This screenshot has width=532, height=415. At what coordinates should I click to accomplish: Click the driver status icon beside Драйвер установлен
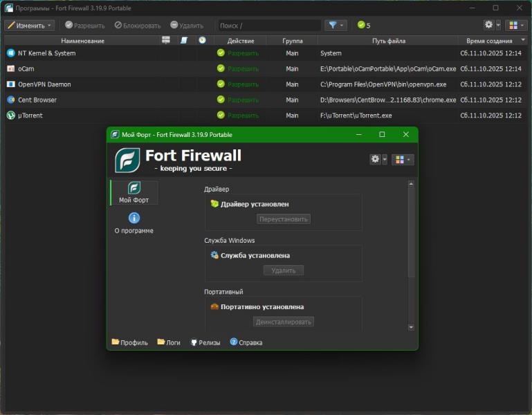(214, 204)
